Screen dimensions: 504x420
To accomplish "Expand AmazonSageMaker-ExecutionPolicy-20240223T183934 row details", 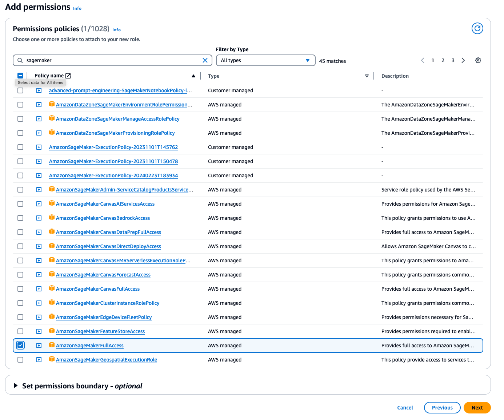I will click(x=39, y=175).
